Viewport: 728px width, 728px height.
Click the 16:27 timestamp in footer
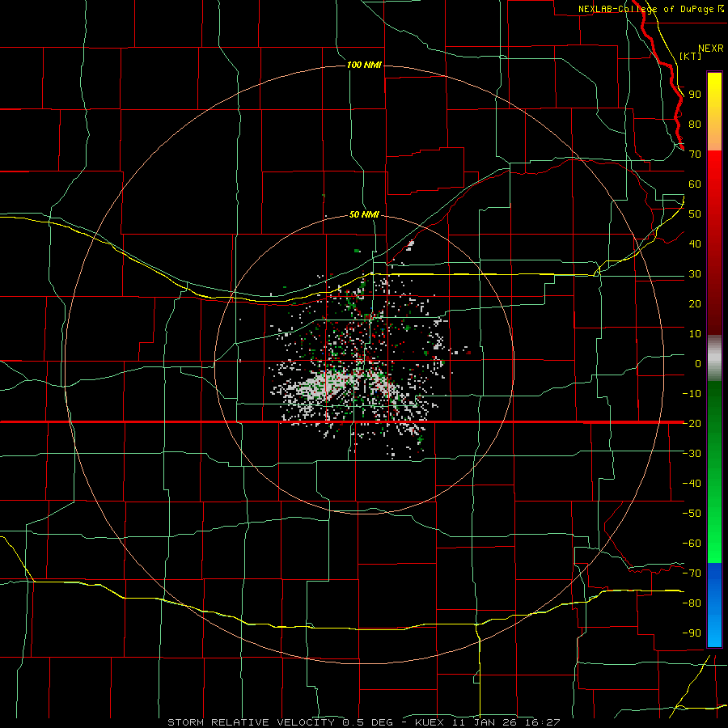(x=542, y=722)
